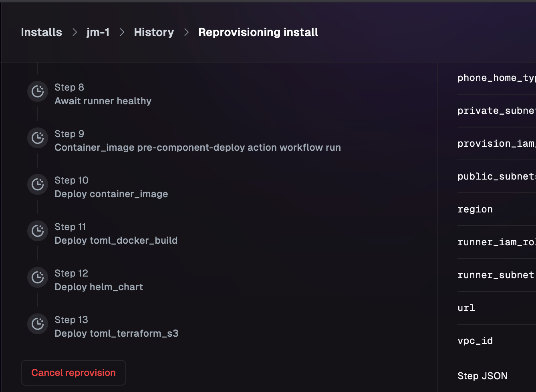Click the pending status icon for Step 9
This screenshot has width=536, height=392.
point(38,138)
